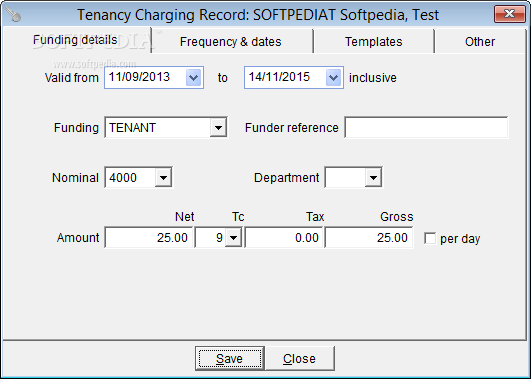Click the Close button
The image size is (531, 379).
(300, 358)
